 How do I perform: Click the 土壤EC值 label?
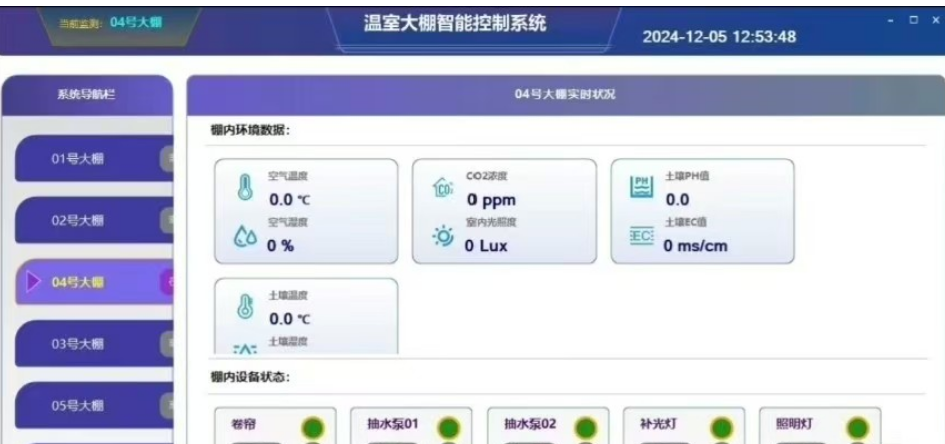[686, 222]
